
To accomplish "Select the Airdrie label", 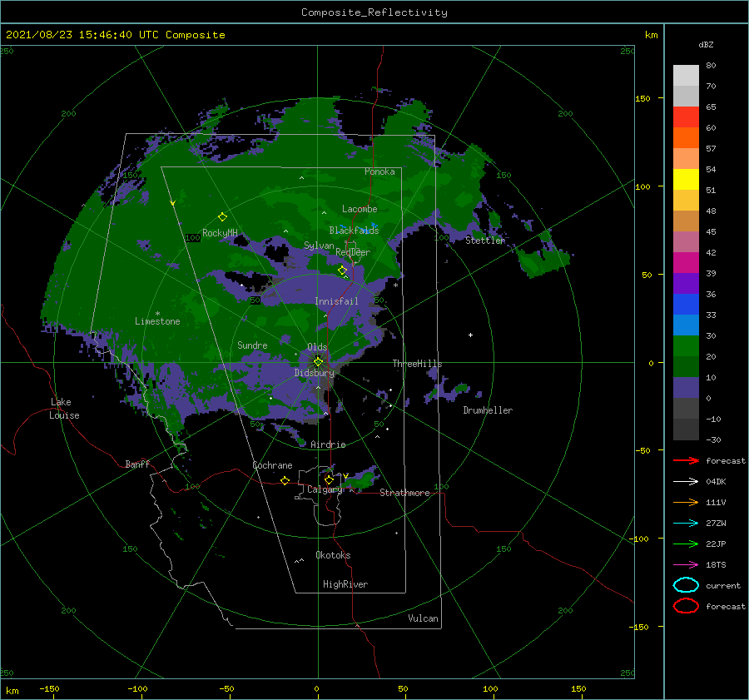I will coord(328,444).
